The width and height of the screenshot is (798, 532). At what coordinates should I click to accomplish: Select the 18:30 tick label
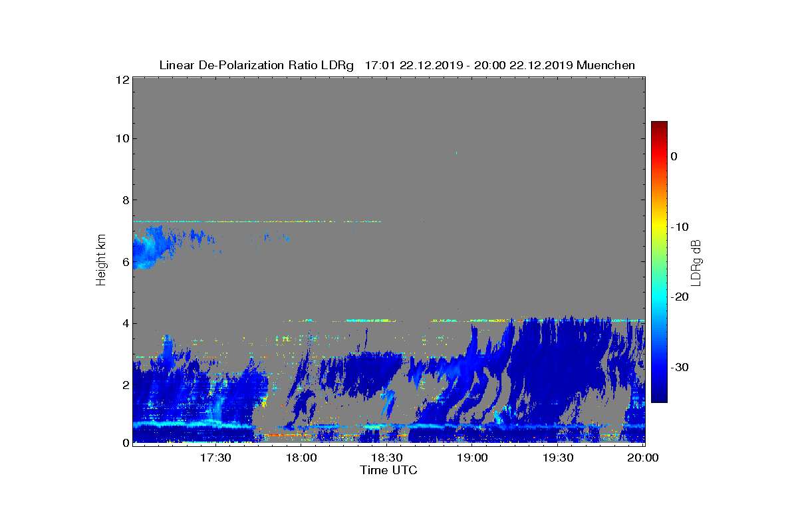point(386,458)
